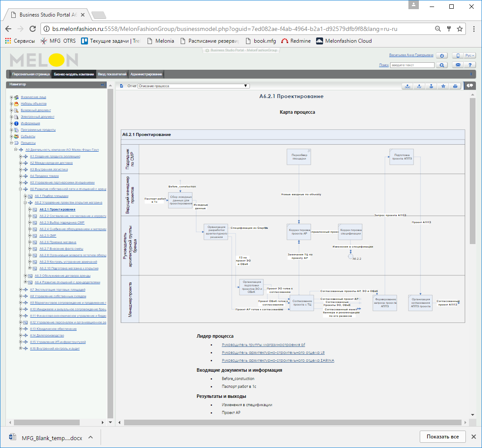The width and height of the screenshot is (482, 448).
Task: Open the Администрирование tab
Action: click(x=146, y=74)
